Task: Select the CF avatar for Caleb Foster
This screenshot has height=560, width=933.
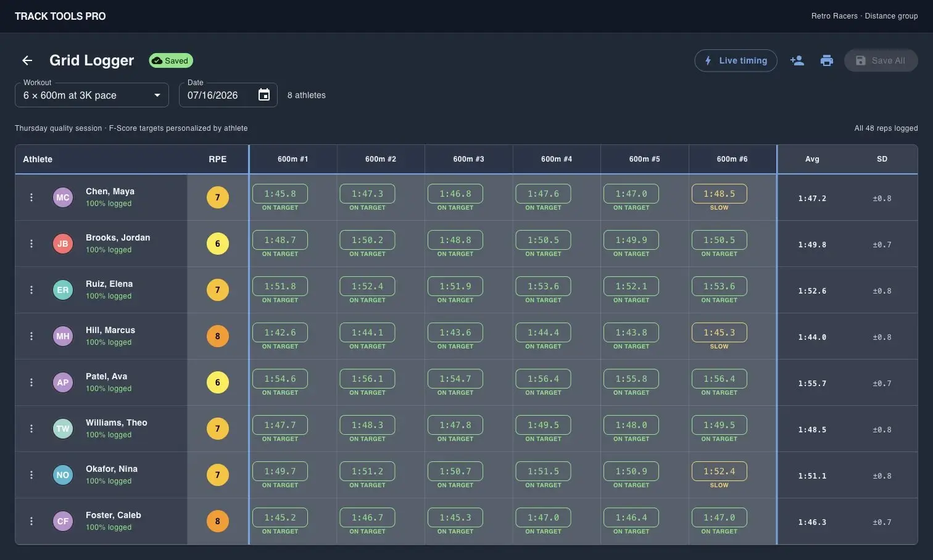Action: [63, 521]
